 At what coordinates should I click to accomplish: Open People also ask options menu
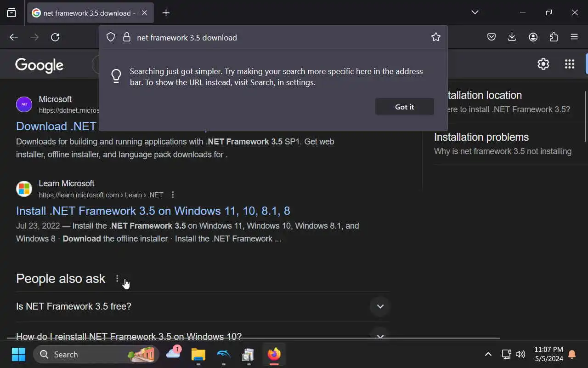(117, 279)
